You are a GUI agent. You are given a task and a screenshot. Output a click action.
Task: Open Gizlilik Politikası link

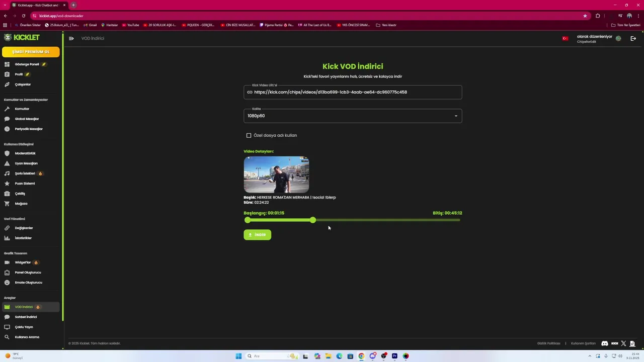point(548,343)
